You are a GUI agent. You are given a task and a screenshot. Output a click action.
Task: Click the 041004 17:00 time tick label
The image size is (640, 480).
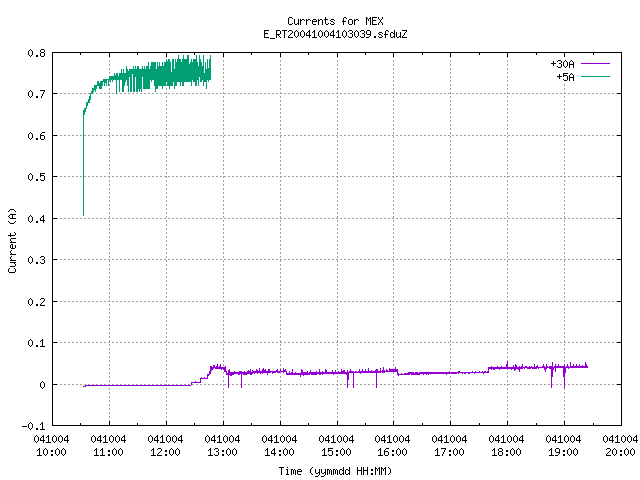coord(449,446)
